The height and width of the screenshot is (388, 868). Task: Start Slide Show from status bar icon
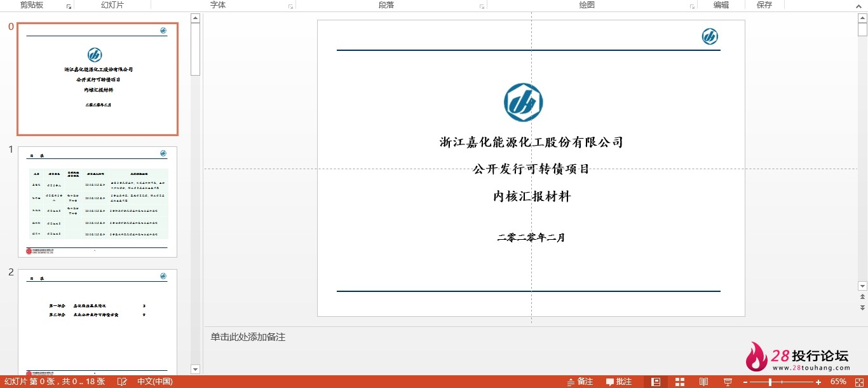coord(728,382)
